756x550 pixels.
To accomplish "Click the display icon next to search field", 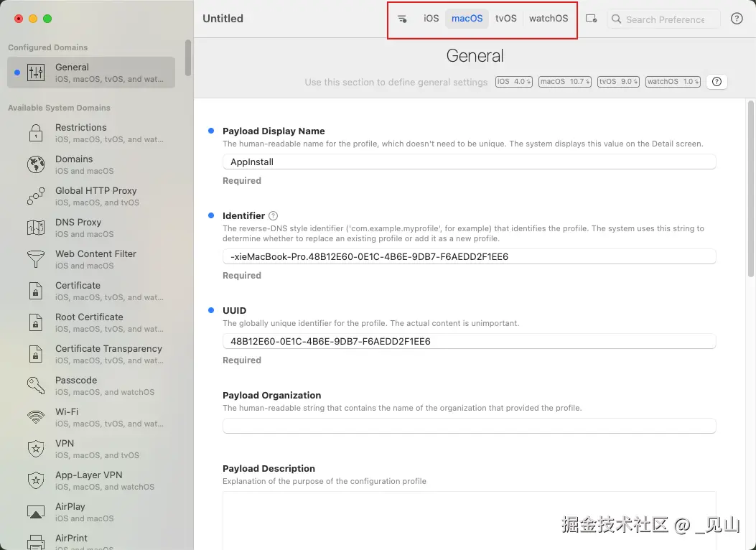I will pyautogui.click(x=591, y=19).
